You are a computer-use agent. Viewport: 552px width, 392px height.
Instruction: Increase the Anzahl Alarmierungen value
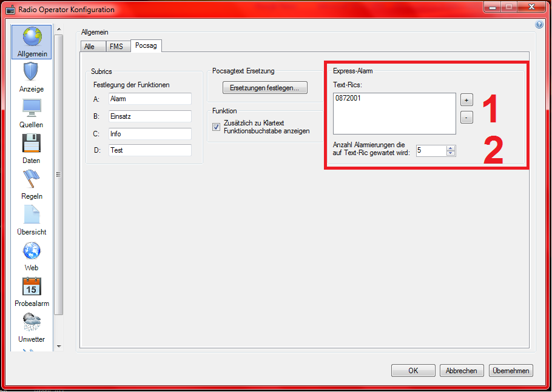(x=451, y=148)
